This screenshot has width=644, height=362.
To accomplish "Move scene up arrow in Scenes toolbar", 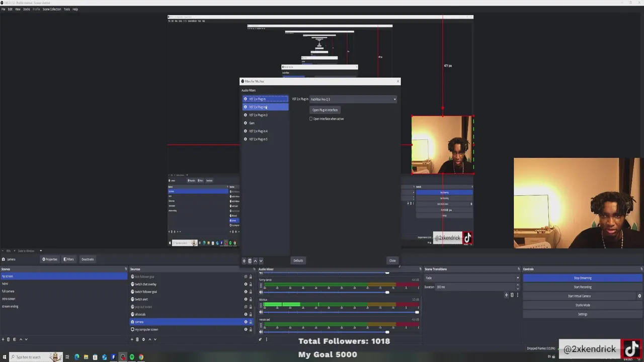I will point(21,339).
